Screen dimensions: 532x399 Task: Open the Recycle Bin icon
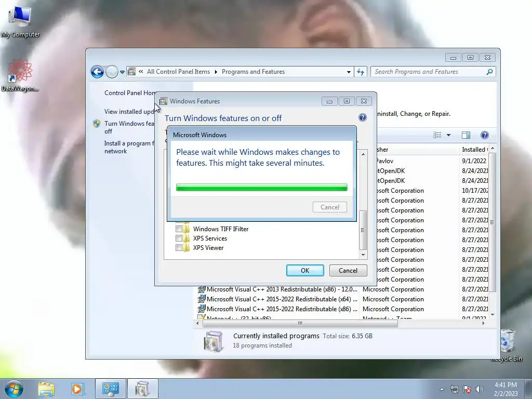tap(507, 345)
